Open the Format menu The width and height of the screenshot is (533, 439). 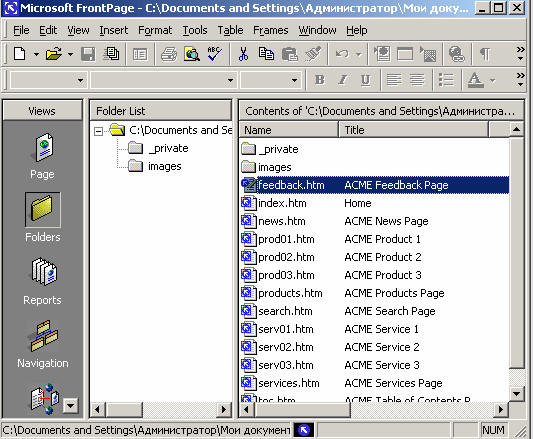155,30
